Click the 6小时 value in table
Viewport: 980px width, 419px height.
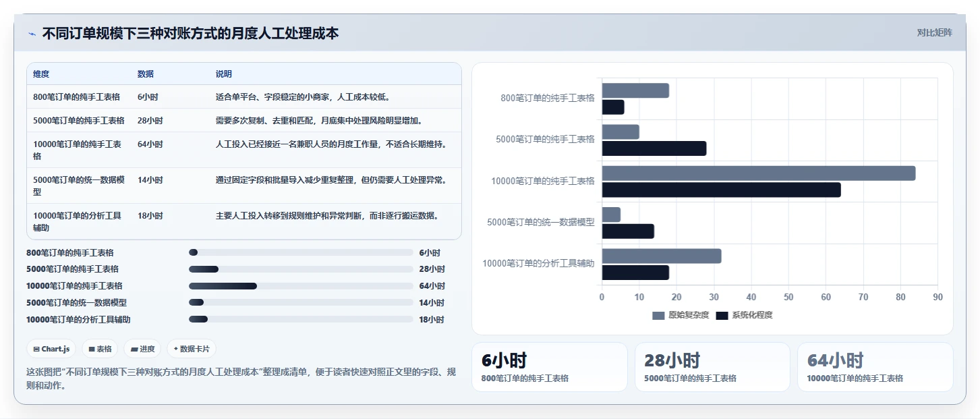(148, 97)
